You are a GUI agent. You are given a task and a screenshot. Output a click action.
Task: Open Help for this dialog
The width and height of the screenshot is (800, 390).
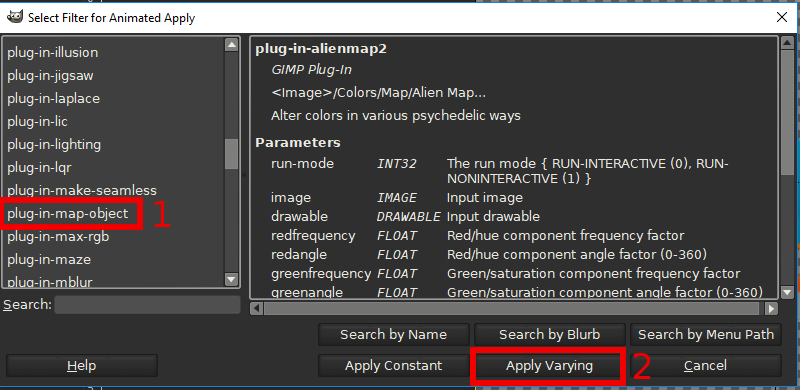pyautogui.click(x=82, y=366)
